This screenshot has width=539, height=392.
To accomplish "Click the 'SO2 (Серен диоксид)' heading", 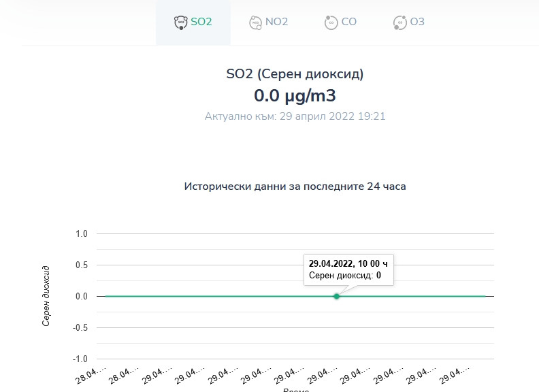I will [295, 74].
